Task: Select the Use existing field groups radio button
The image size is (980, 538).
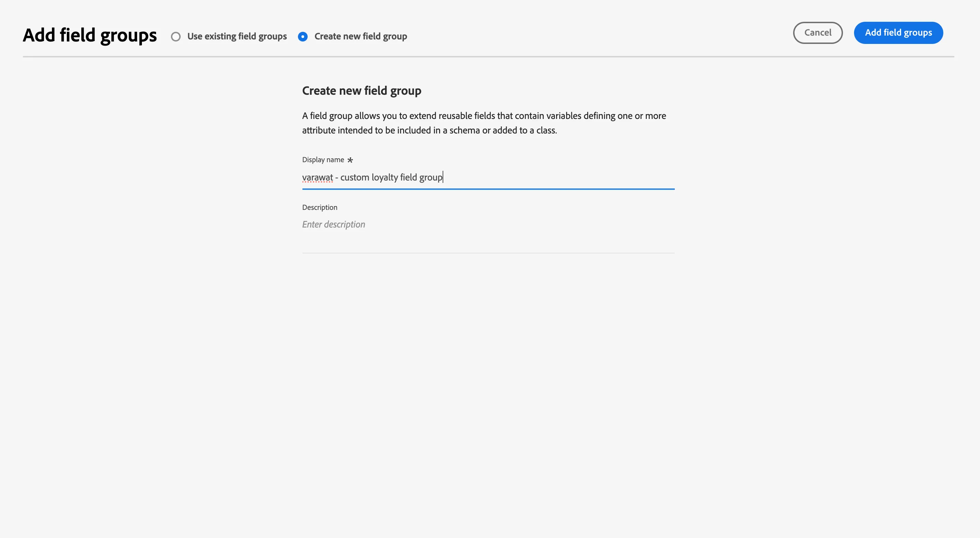Action: pos(175,37)
